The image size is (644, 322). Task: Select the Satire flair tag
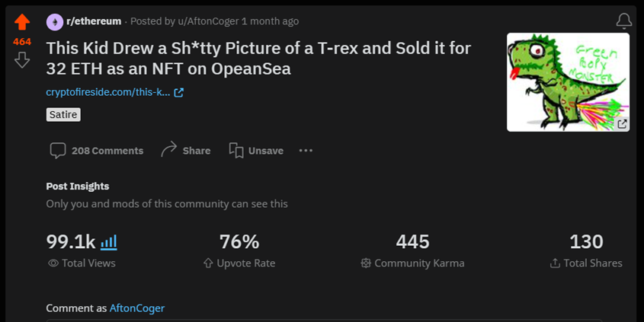[x=63, y=114]
